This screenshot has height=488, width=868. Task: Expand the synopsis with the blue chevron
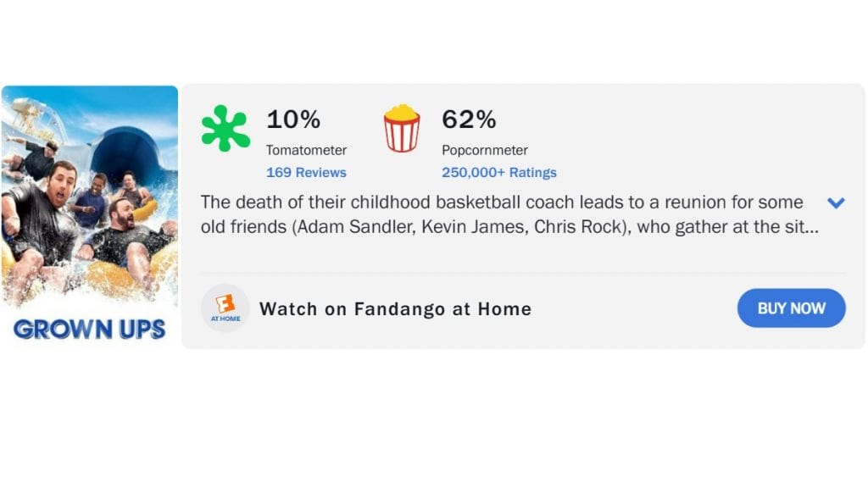click(836, 203)
